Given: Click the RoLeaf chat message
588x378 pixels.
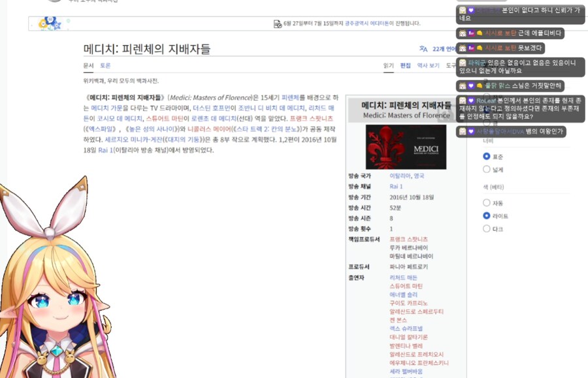Looking at the screenshot, I should click(x=521, y=108).
